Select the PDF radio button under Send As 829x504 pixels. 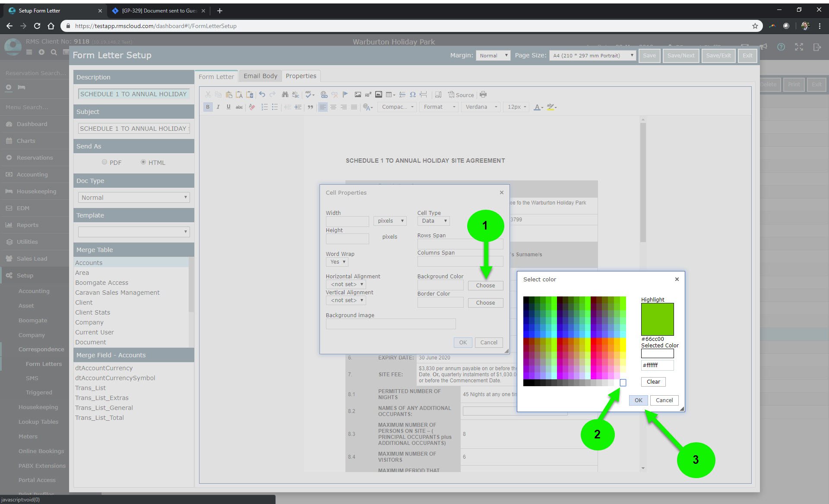[x=104, y=162]
